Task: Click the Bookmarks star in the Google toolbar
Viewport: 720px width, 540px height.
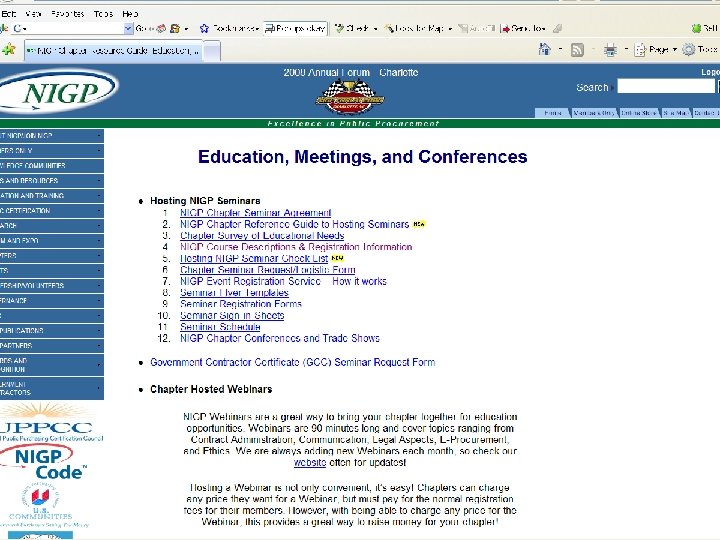Action: coord(204,28)
